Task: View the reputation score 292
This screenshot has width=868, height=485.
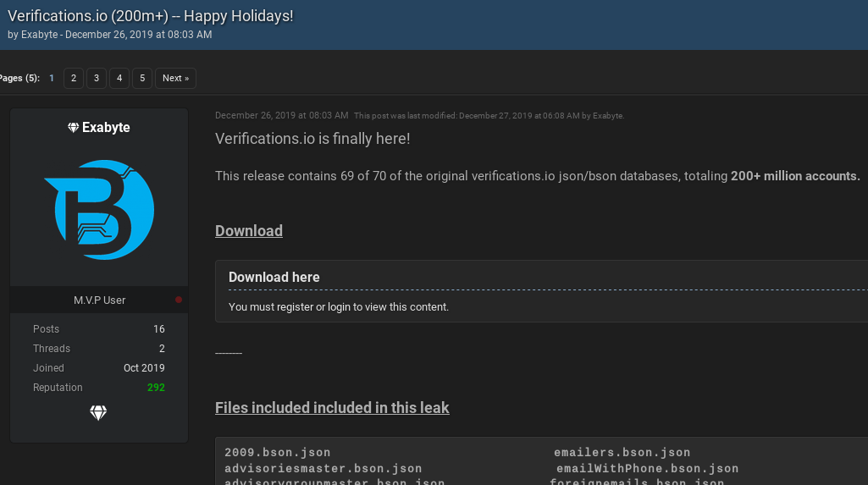Action: (x=155, y=388)
